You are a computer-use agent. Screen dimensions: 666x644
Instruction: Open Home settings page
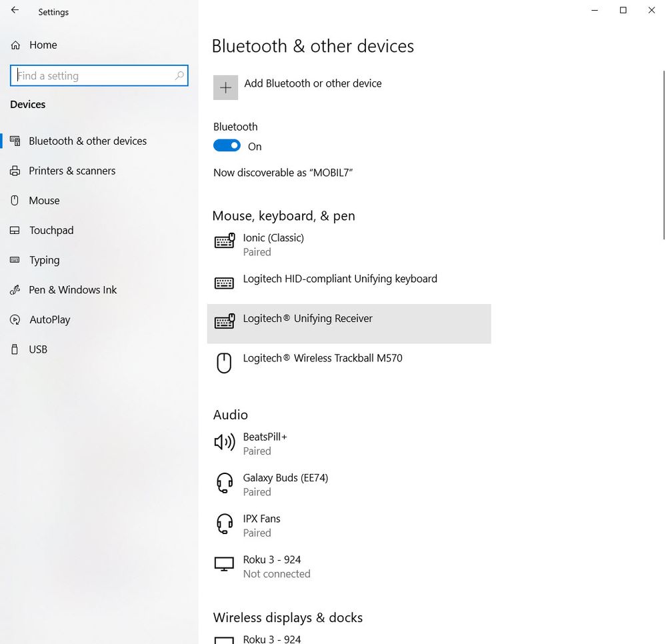(99, 45)
